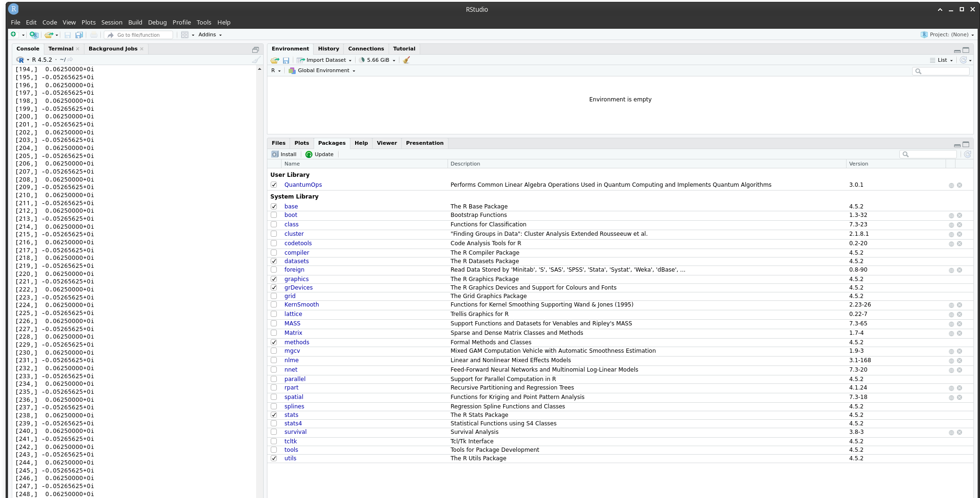Open the Project: (None) dropdown
Image resolution: width=980 pixels, height=498 pixels.
coord(947,34)
